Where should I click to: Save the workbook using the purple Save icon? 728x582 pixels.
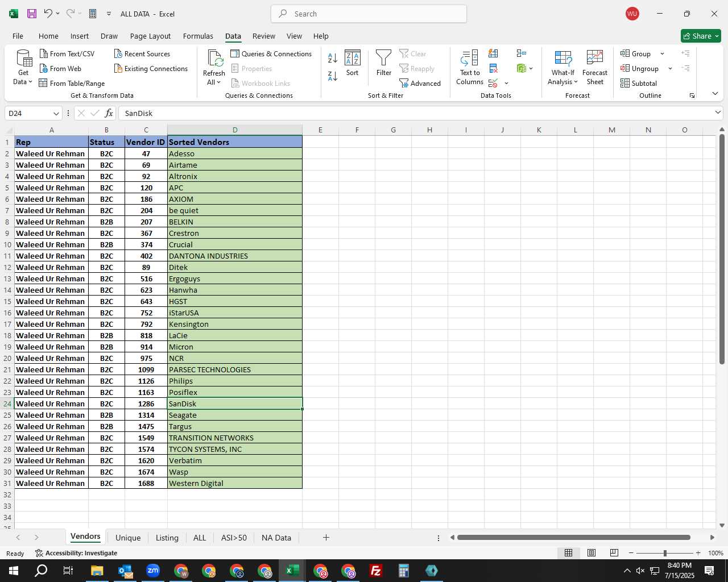pos(32,14)
